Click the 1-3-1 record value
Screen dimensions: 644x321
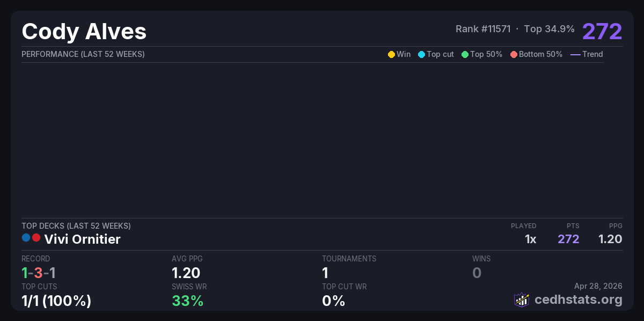pyautogui.click(x=39, y=273)
